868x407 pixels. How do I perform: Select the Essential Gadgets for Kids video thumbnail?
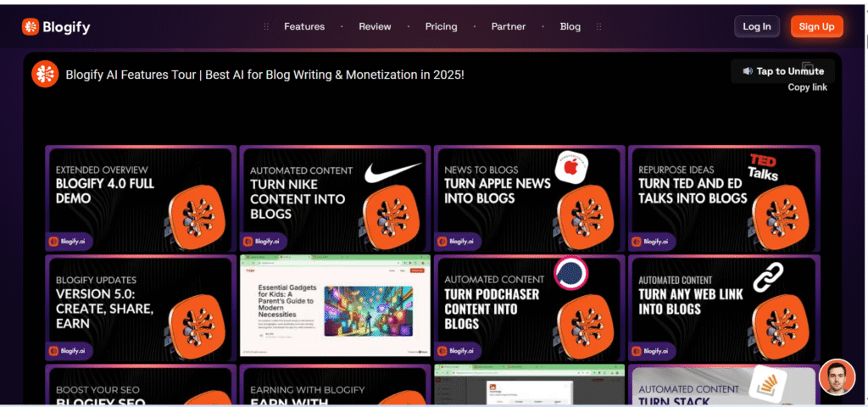point(335,305)
